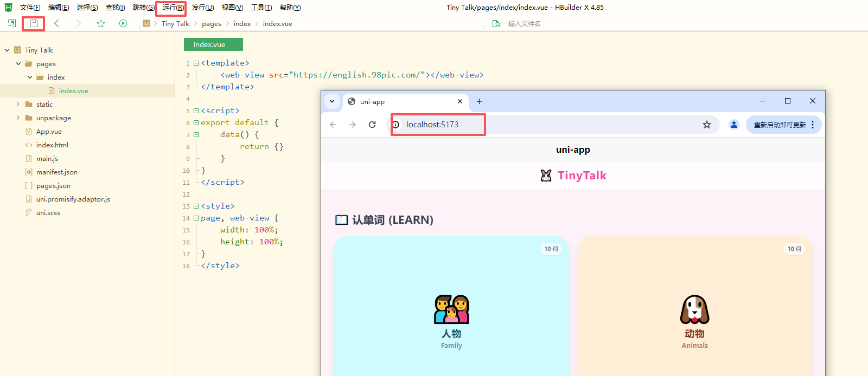This screenshot has height=376, width=868.
Task: Click the bookmark star icon in HBuilder toolbar
Action: [x=101, y=23]
